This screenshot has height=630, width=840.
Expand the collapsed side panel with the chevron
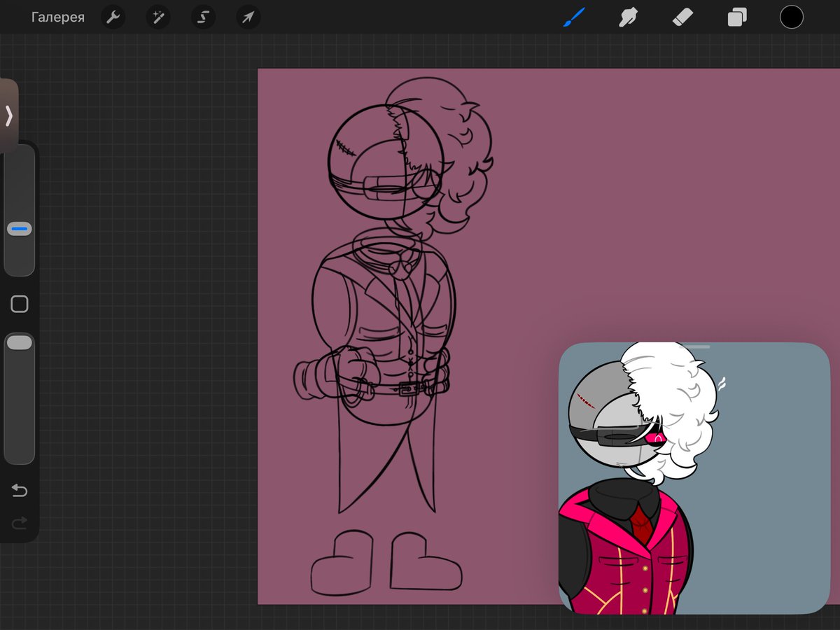8,117
